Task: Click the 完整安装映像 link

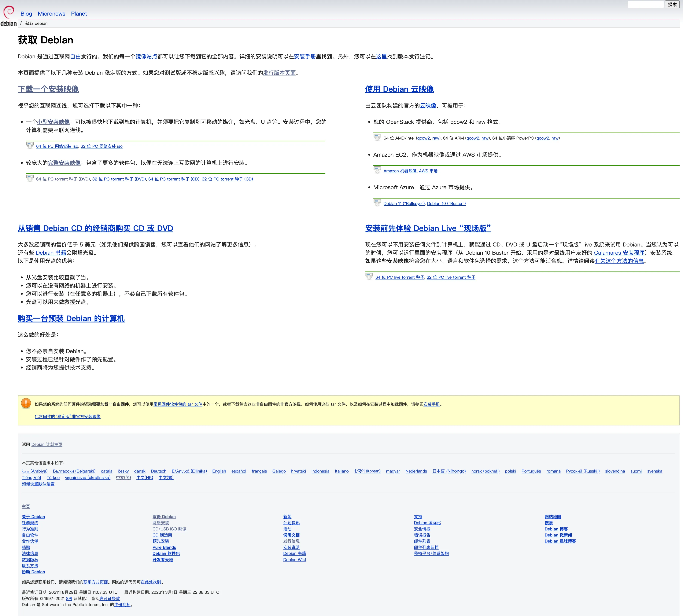Action: (64, 163)
